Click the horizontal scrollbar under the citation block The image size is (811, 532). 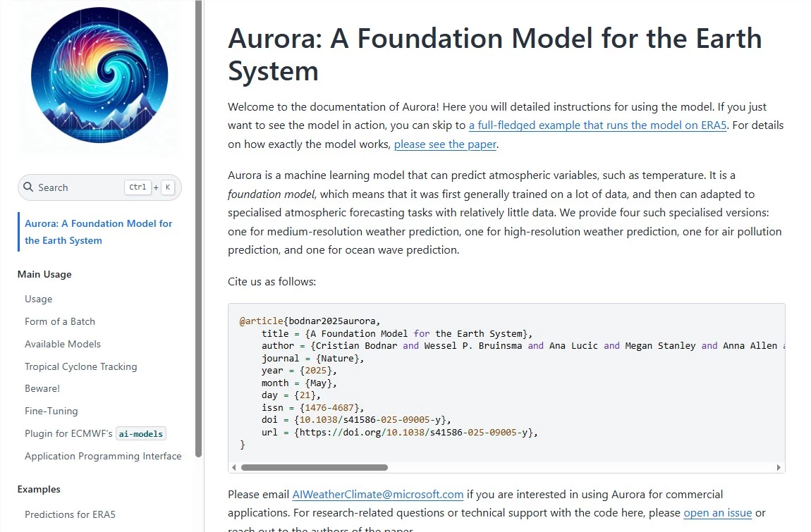coord(314,466)
